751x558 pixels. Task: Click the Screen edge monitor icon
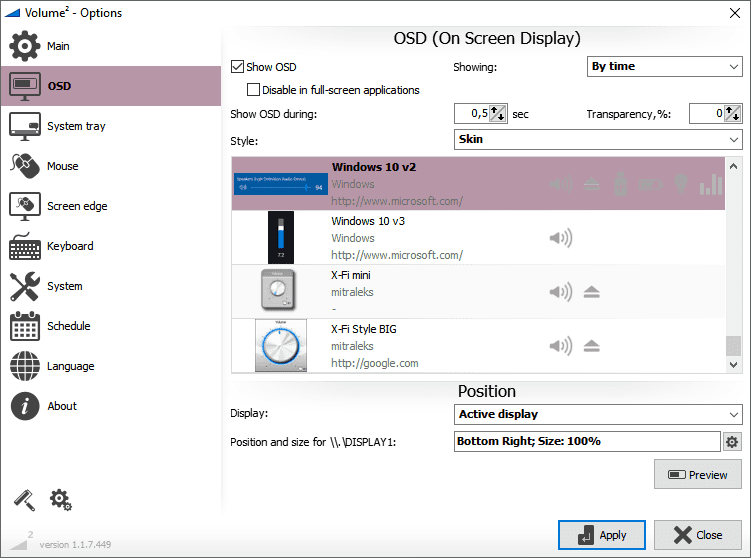pos(24,206)
